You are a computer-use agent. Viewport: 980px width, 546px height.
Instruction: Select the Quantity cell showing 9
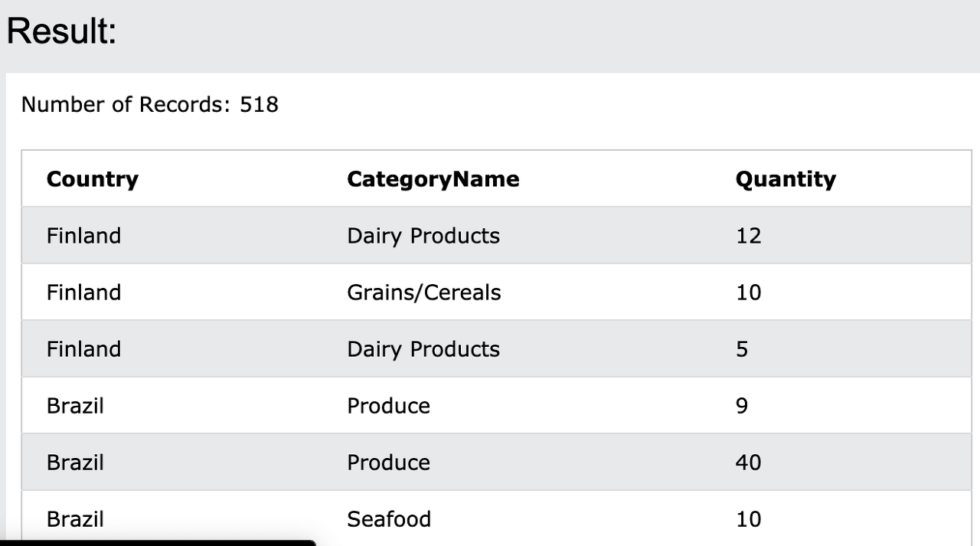pyautogui.click(x=742, y=406)
